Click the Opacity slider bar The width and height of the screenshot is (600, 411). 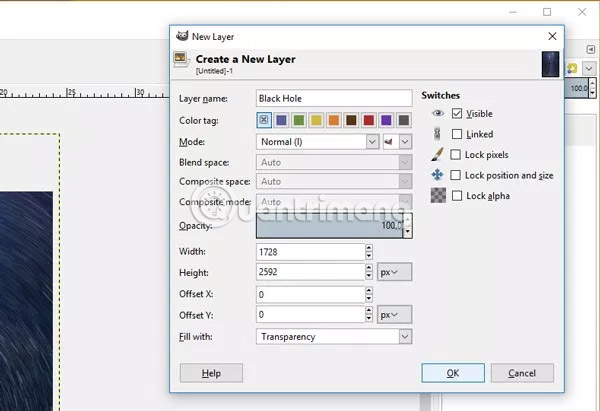point(329,225)
